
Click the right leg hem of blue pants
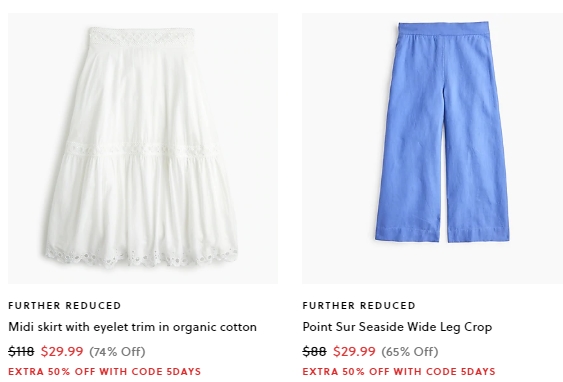click(x=478, y=234)
